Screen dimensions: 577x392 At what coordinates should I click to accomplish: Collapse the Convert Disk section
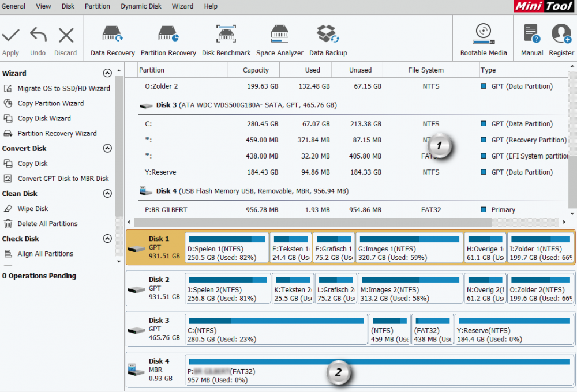(107, 148)
